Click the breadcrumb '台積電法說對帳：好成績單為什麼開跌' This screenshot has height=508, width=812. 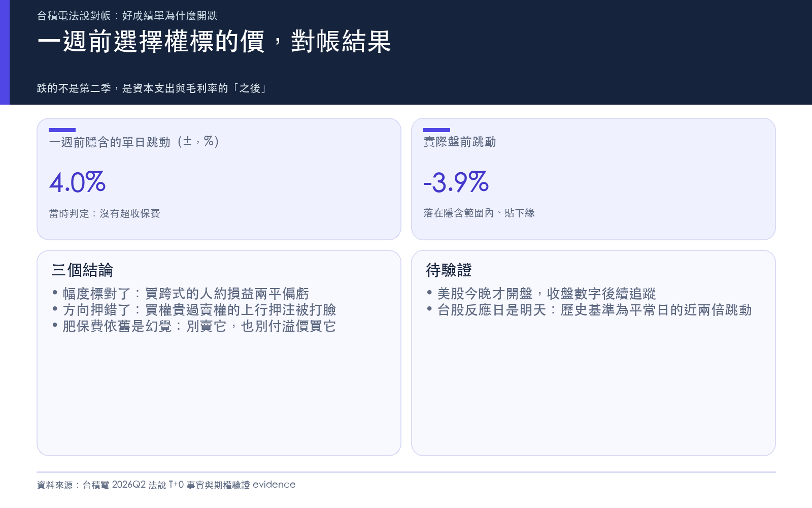pos(127,16)
